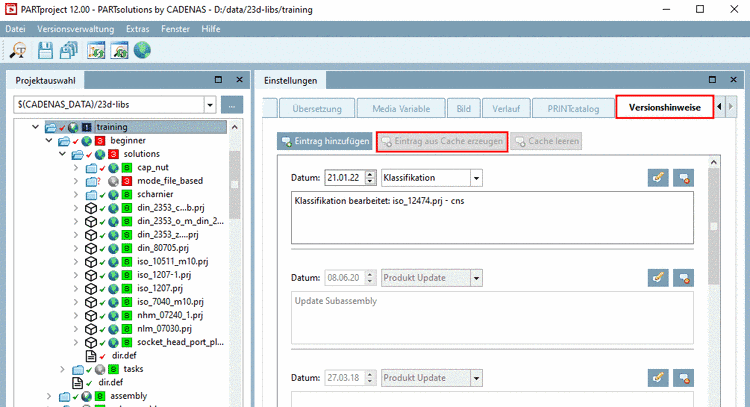The image size is (750, 407).
Task: Collapse the training tree node
Action: (x=35, y=127)
